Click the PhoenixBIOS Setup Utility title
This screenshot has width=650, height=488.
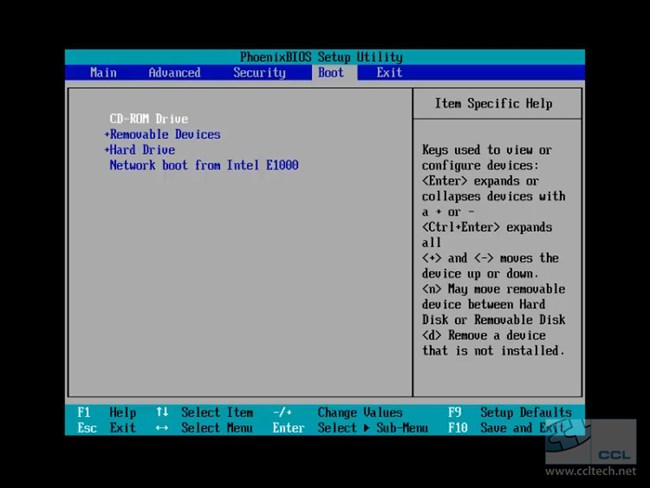(321, 57)
